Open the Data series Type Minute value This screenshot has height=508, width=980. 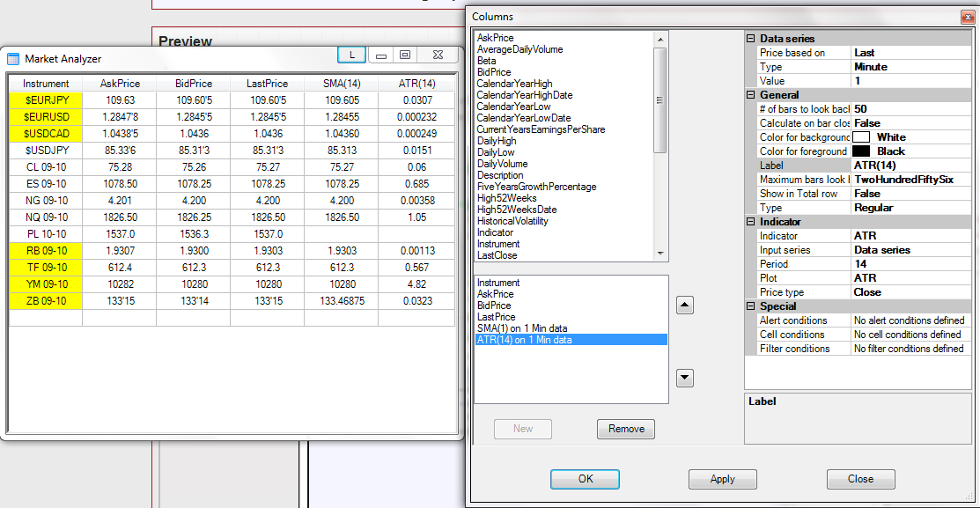911,67
